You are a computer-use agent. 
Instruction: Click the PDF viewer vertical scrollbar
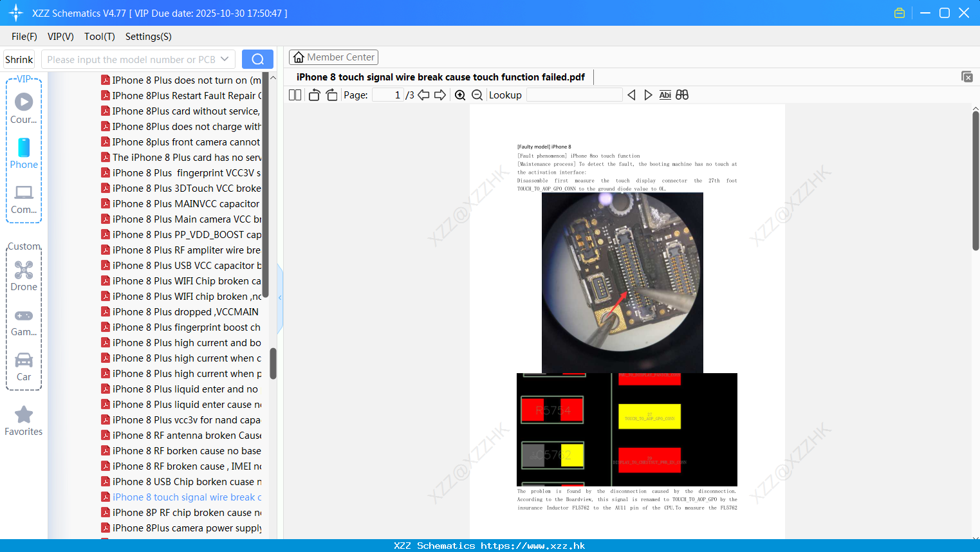click(x=975, y=180)
